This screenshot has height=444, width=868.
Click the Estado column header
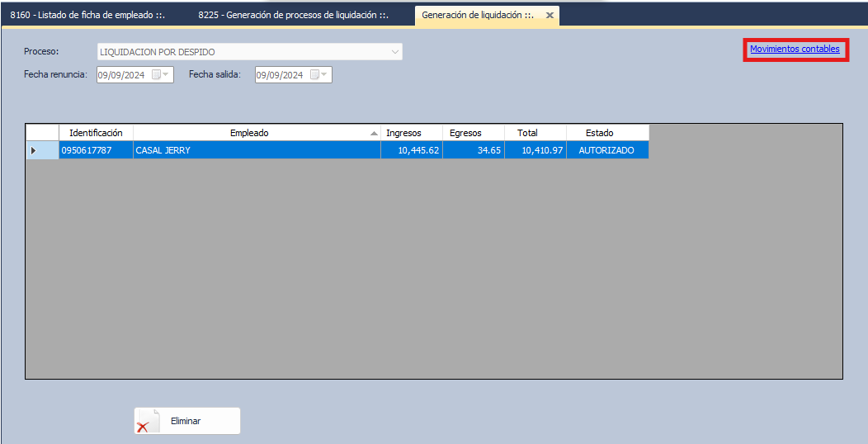[x=599, y=133]
